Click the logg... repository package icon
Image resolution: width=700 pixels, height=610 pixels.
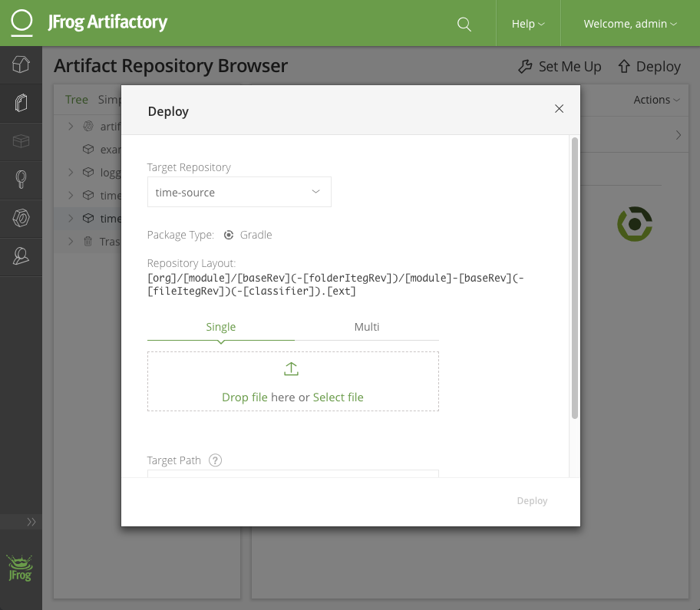(x=88, y=172)
